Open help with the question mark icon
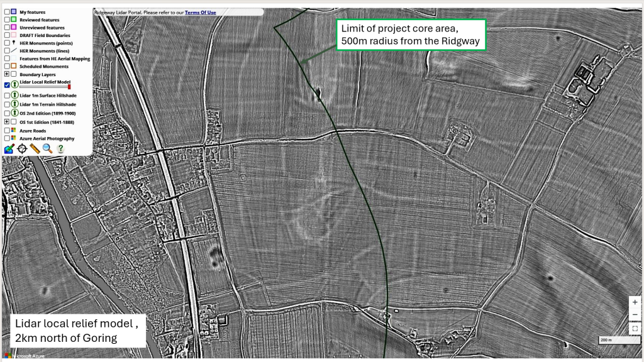Viewport: 644px width, 362px height. tap(60, 149)
